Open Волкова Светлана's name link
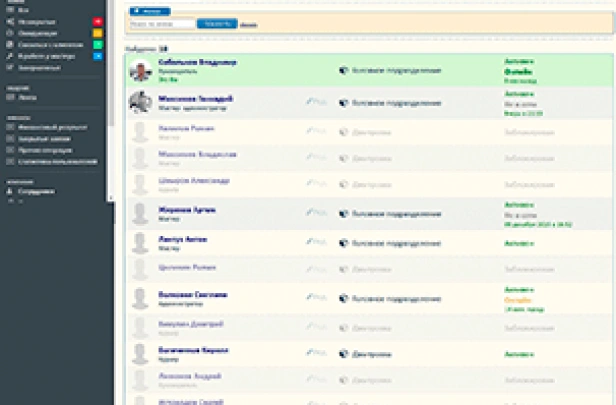The image size is (616, 405). click(x=192, y=295)
